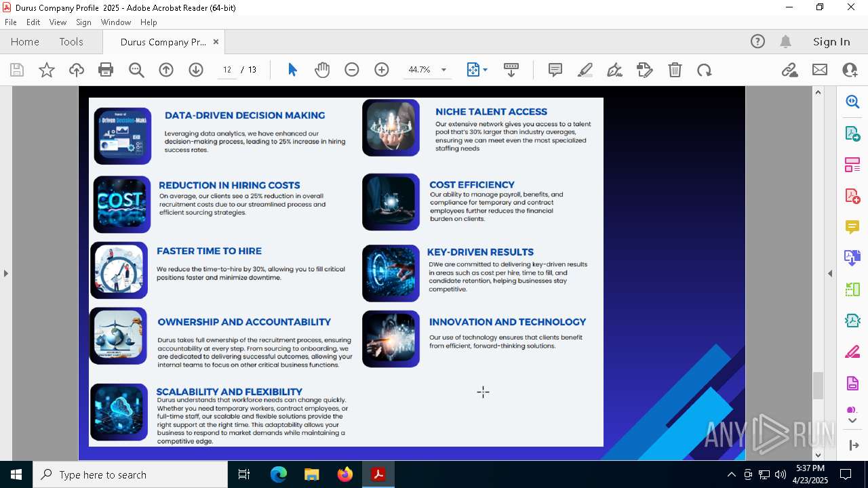This screenshot has width=868, height=488.
Task: Go to previous page up arrow
Action: click(x=166, y=70)
